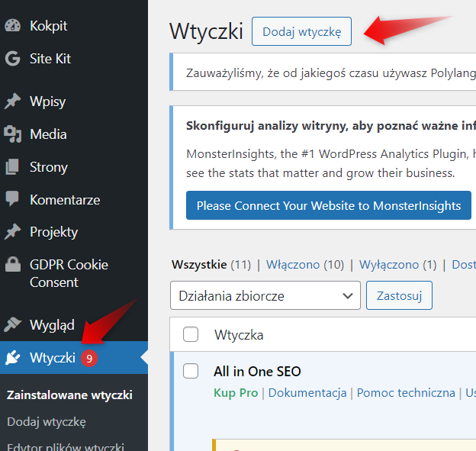Tick the select-all checkbox next to Wtyczka
Image resolution: width=476 pixels, height=451 pixels.
(191, 334)
